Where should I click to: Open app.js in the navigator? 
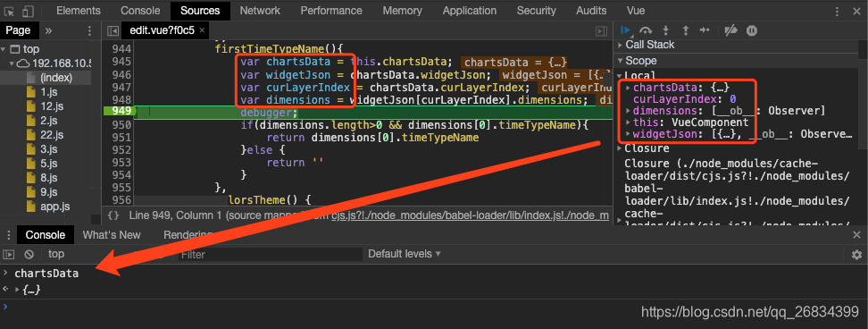54,207
